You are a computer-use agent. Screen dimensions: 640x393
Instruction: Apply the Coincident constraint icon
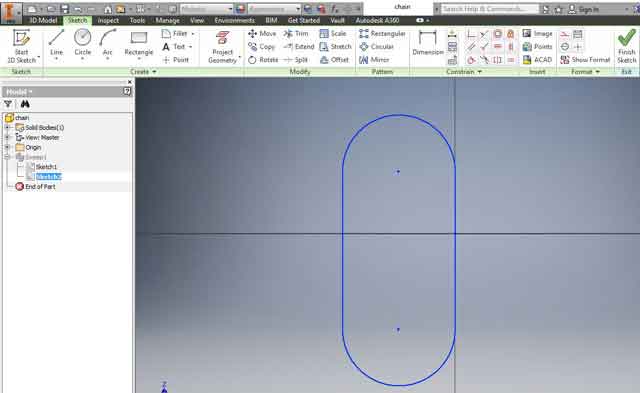point(471,34)
